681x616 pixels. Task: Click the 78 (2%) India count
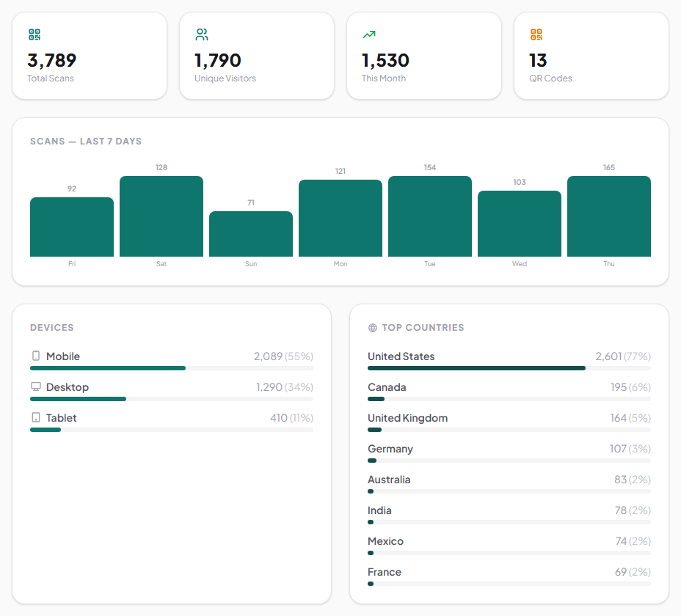pyautogui.click(x=633, y=510)
